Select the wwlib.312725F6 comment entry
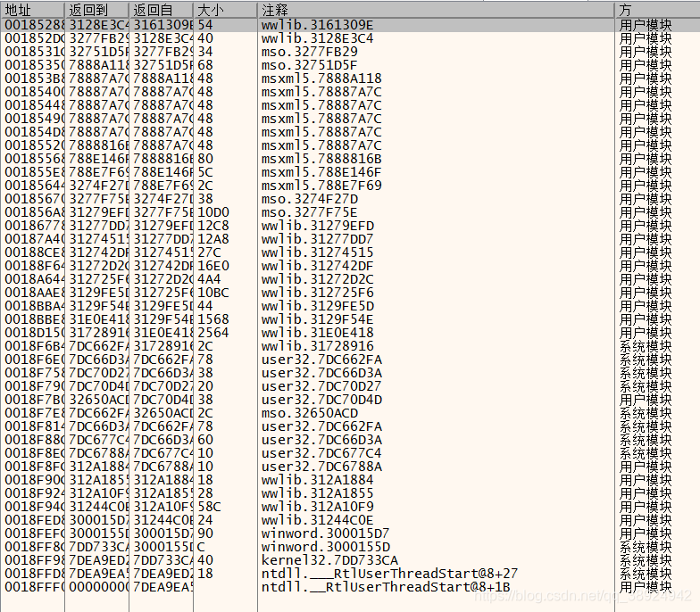The width and height of the screenshot is (700, 612). pyautogui.click(x=318, y=293)
